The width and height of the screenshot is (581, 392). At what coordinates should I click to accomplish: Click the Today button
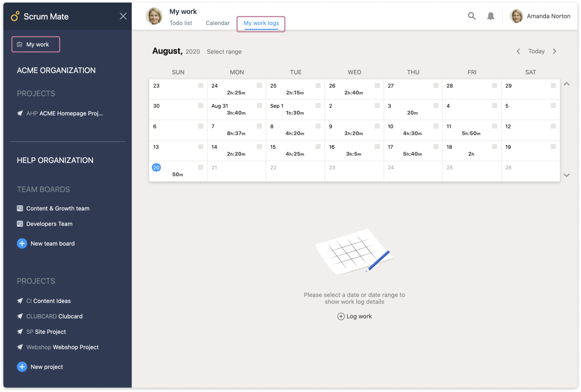536,51
